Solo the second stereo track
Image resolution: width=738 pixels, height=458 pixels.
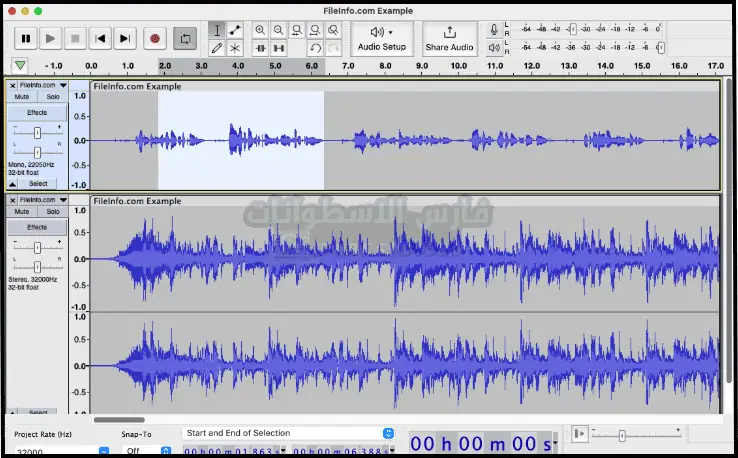pos(52,211)
